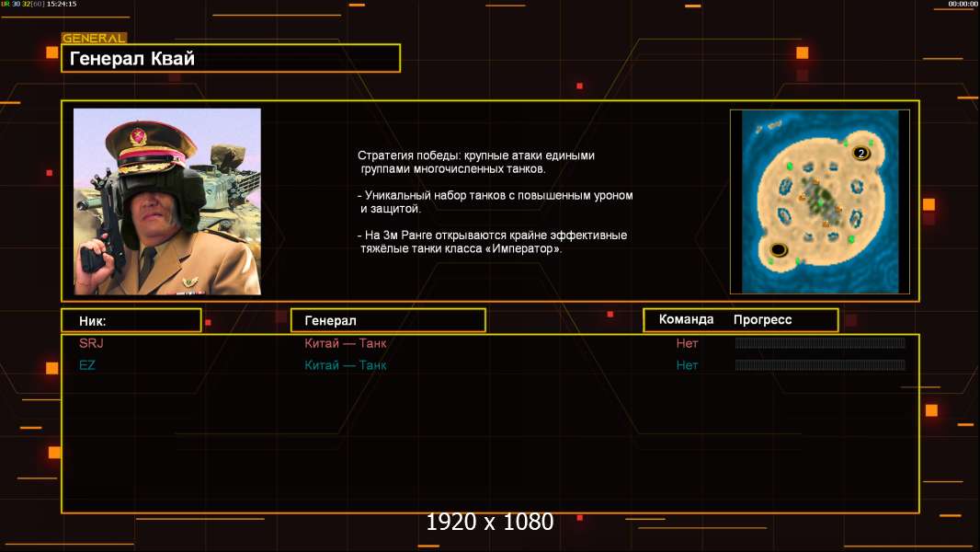Image resolution: width=980 pixels, height=552 pixels.
Task: Click the 15:24:15 clock at top left
Action: click(x=62, y=4)
